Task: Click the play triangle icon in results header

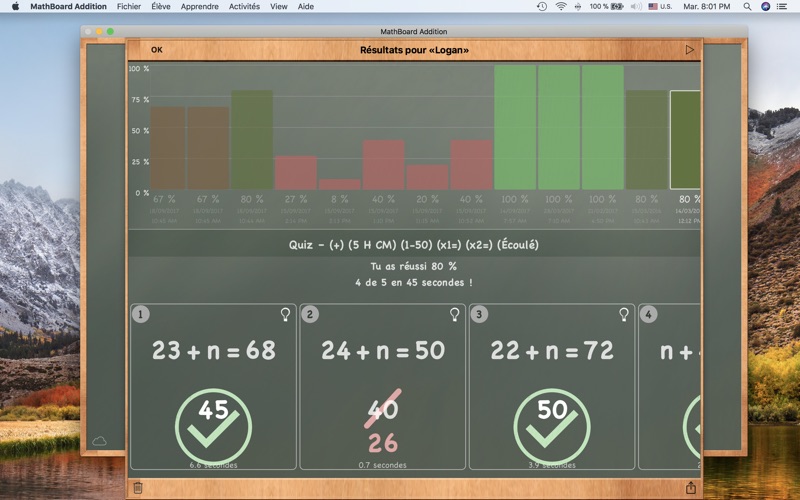Action: [689, 50]
